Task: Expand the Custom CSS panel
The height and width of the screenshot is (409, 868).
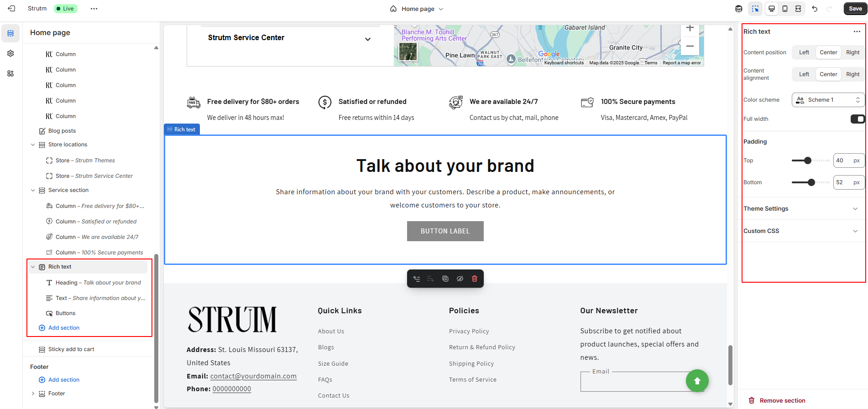Action: pos(801,231)
